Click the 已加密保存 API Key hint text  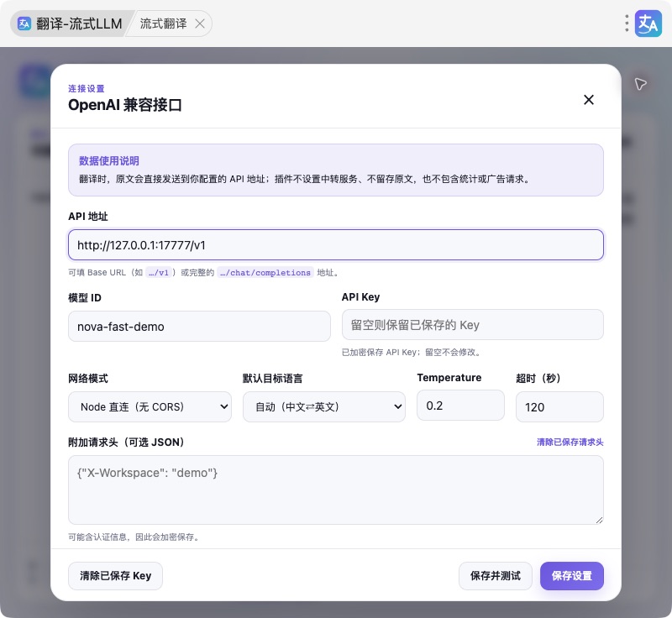click(x=412, y=353)
